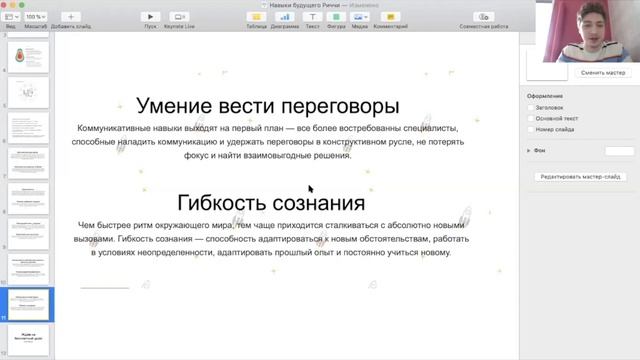
Task: Insert a Chart (Диаграмма)
Action: coord(284,17)
